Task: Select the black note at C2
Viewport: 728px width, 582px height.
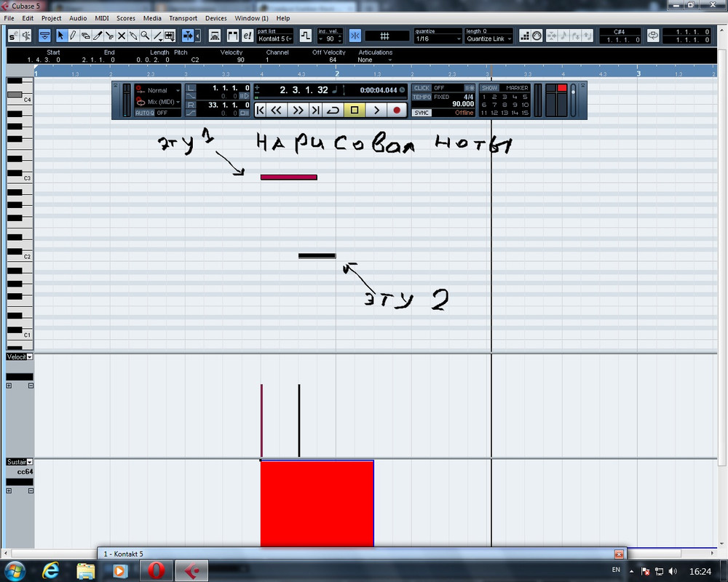Action: point(317,255)
